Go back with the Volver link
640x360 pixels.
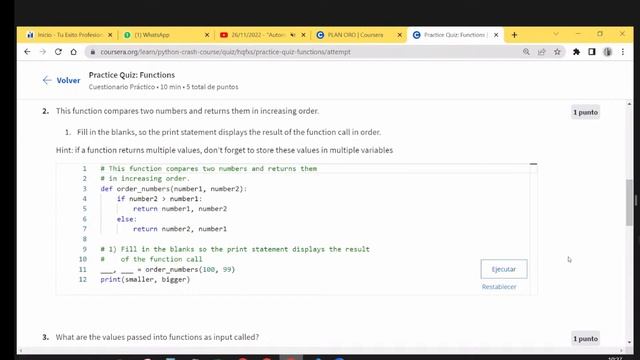(61, 80)
